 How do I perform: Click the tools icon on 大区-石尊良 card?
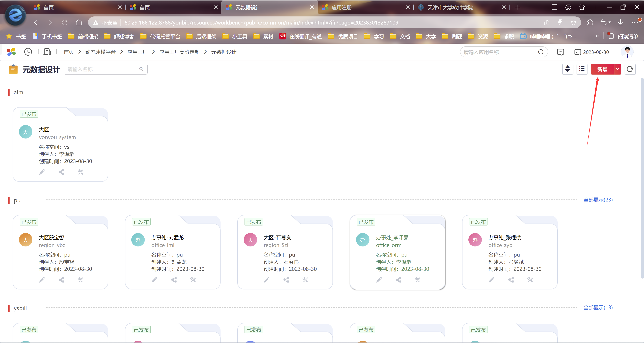(305, 280)
